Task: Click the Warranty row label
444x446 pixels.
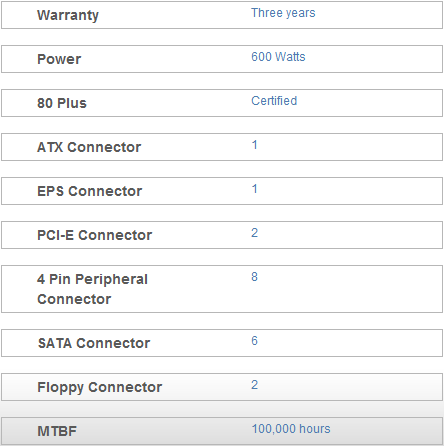Action: 68,15
